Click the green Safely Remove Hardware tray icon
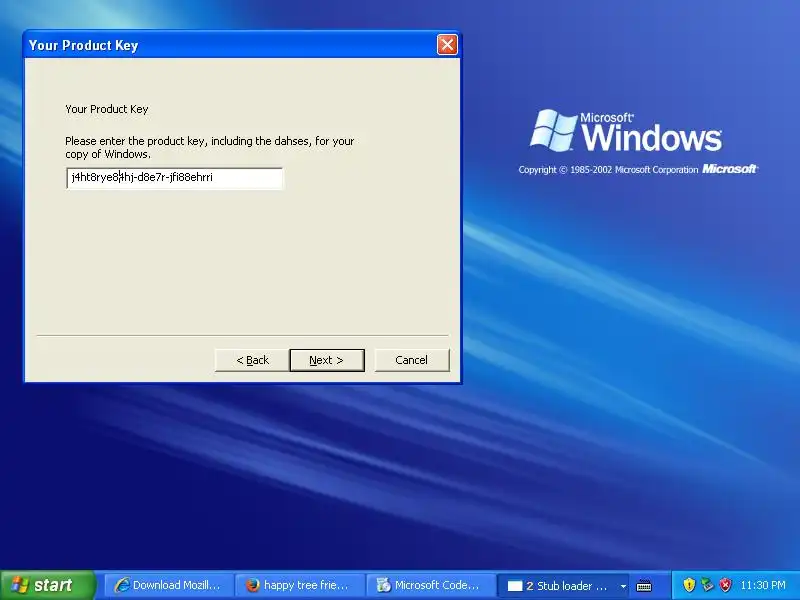 click(707, 585)
